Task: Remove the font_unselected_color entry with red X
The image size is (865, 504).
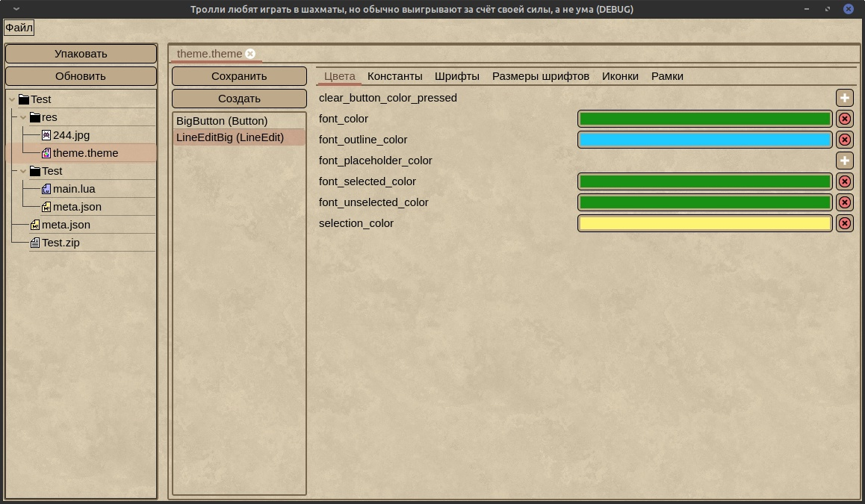Action: tap(845, 202)
